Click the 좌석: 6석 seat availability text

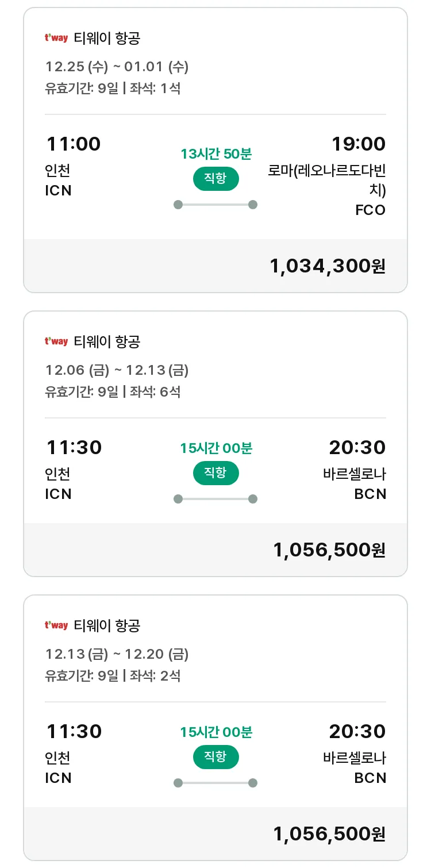[155, 392]
